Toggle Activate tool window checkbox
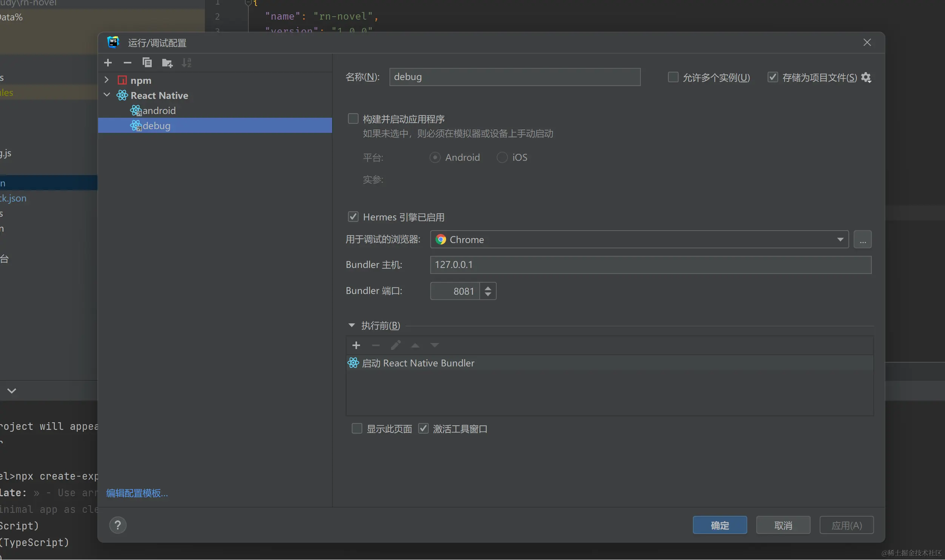 click(423, 428)
